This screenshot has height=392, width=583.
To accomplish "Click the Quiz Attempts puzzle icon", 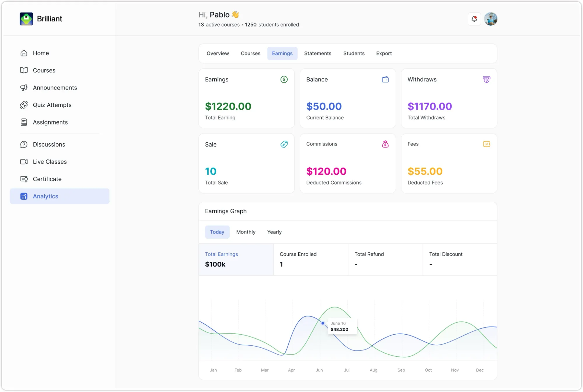I will [x=24, y=105].
